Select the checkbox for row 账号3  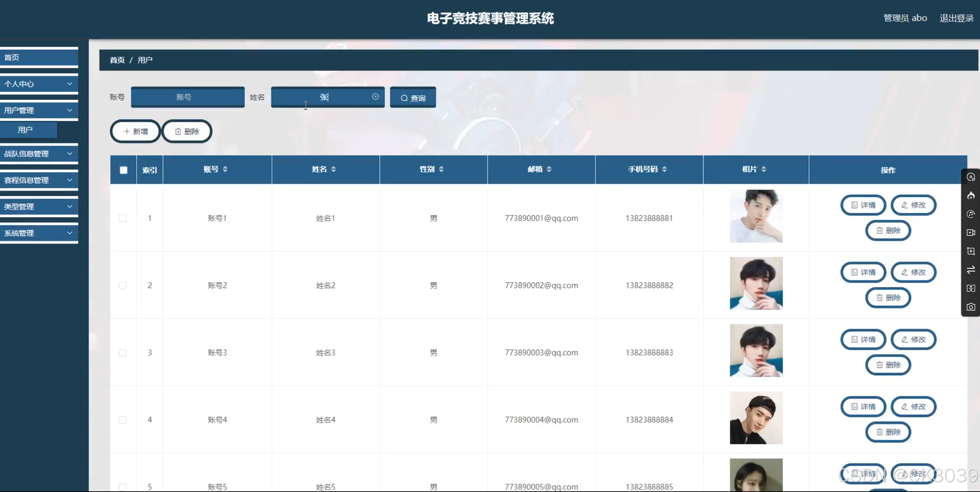[x=123, y=353]
